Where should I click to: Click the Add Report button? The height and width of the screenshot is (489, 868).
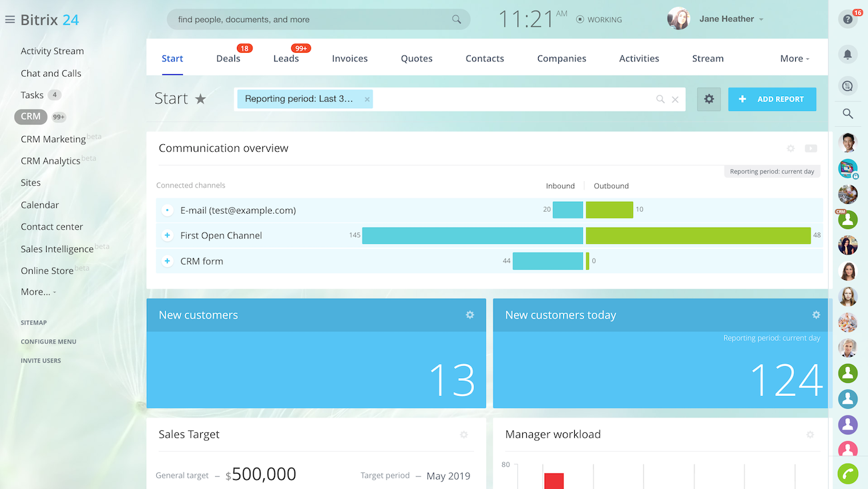point(772,99)
